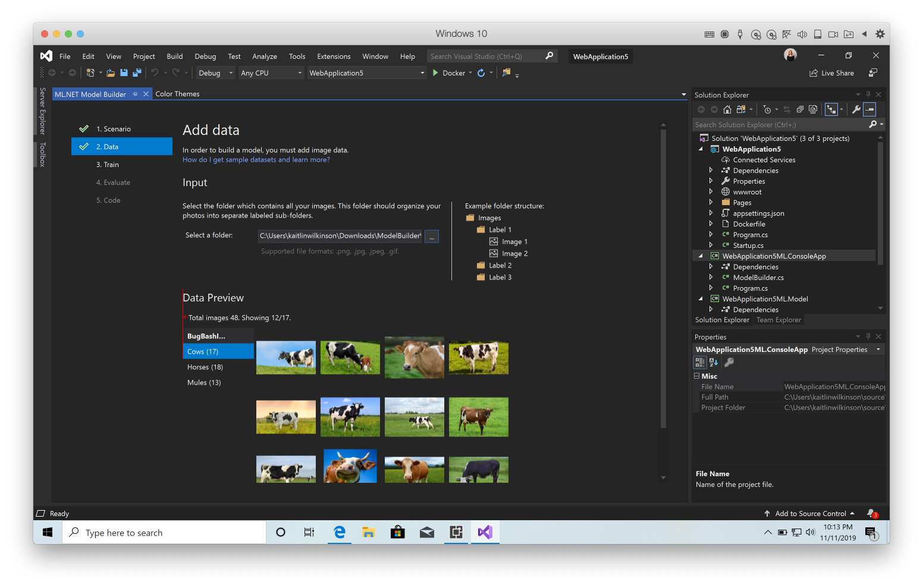Expand the wwwroot node in Solution Explorer

(711, 191)
